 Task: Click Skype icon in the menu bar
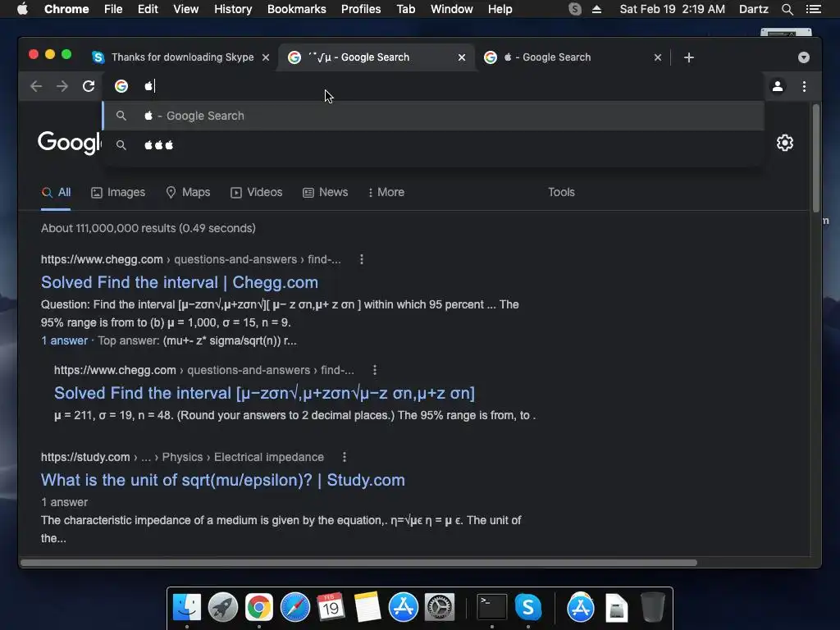point(575,9)
